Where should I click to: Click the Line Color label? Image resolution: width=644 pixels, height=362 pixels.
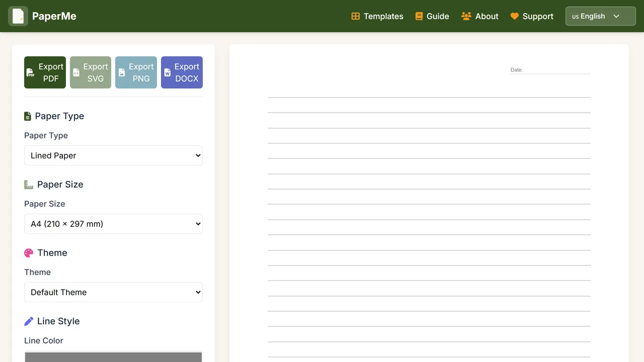click(x=44, y=340)
